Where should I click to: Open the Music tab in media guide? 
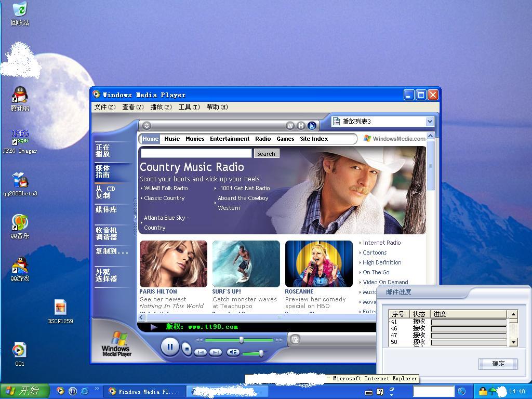click(x=172, y=139)
